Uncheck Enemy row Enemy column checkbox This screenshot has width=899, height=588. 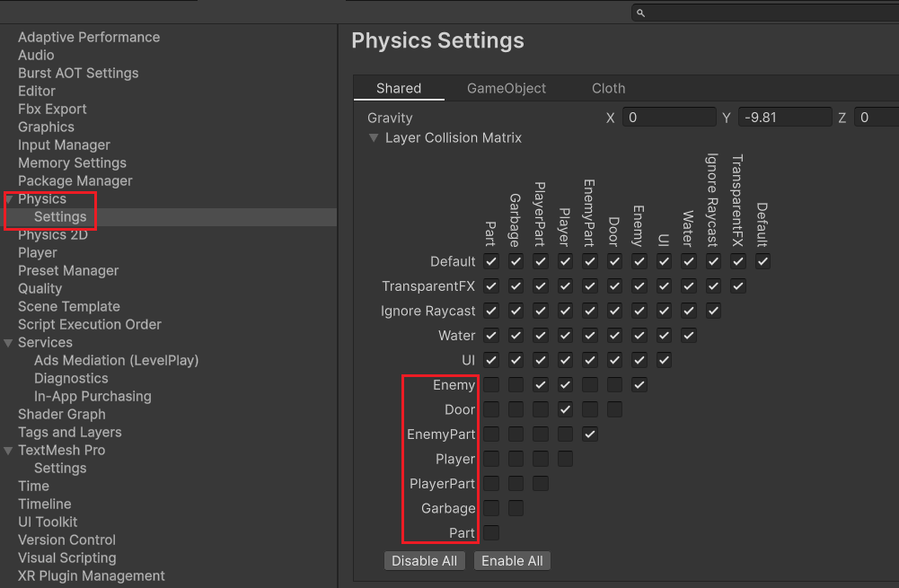pyautogui.click(x=639, y=385)
